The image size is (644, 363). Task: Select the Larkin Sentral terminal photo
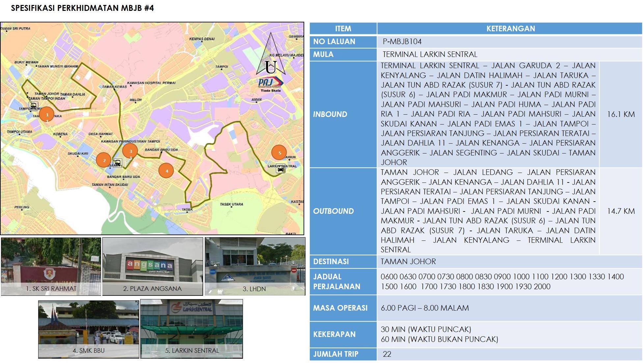tap(192, 328)
